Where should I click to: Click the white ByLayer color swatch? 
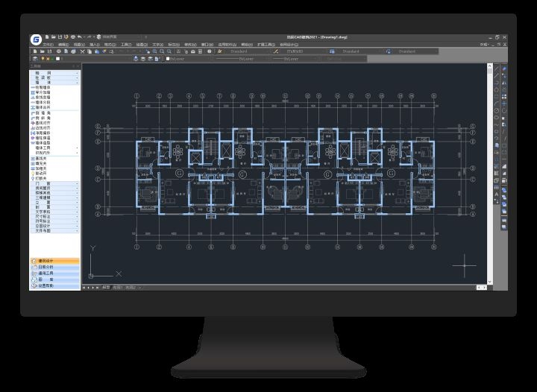[x=168, y=59]
